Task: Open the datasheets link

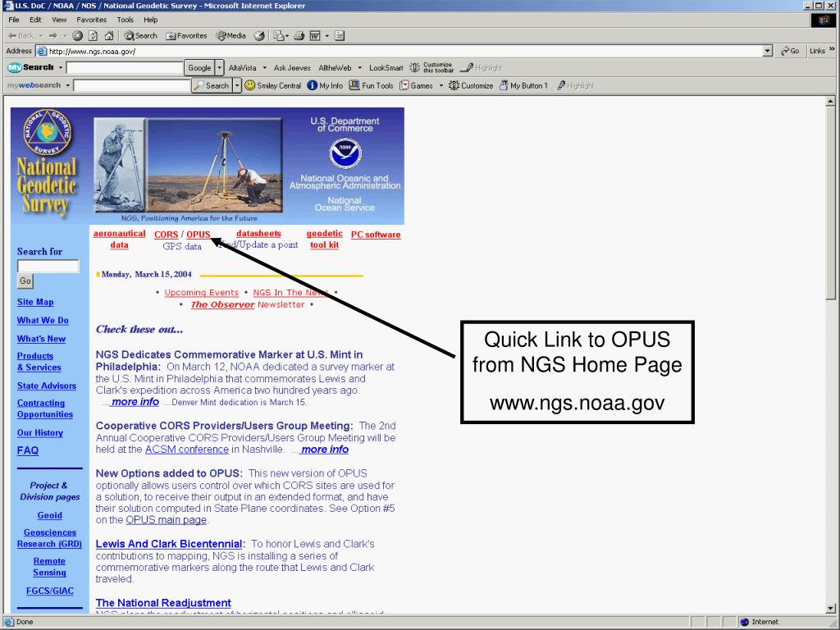Action: 258,234
